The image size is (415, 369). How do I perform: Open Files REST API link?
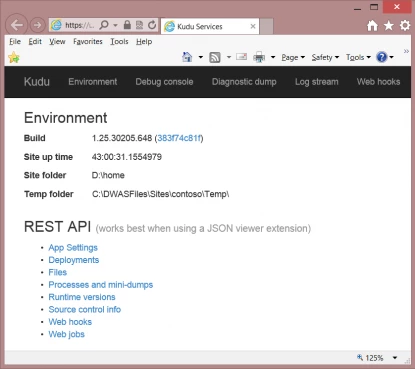[58, 272]
